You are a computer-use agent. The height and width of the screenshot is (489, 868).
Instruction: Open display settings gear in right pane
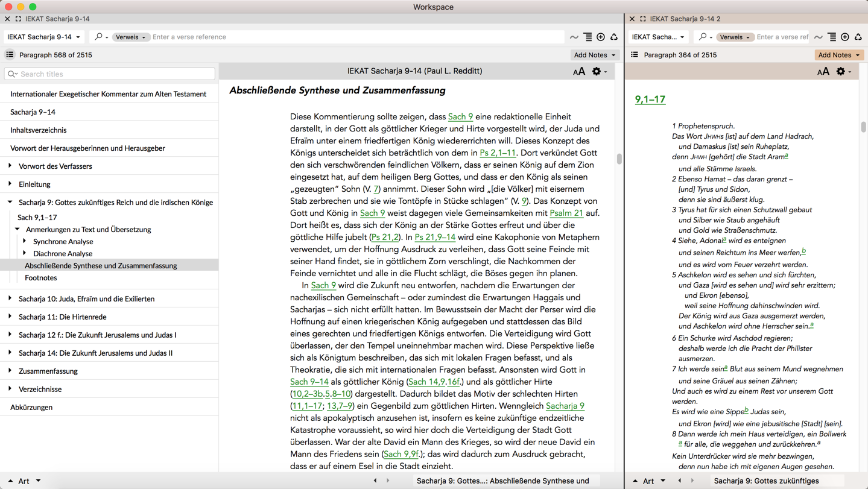coord(843,72)
